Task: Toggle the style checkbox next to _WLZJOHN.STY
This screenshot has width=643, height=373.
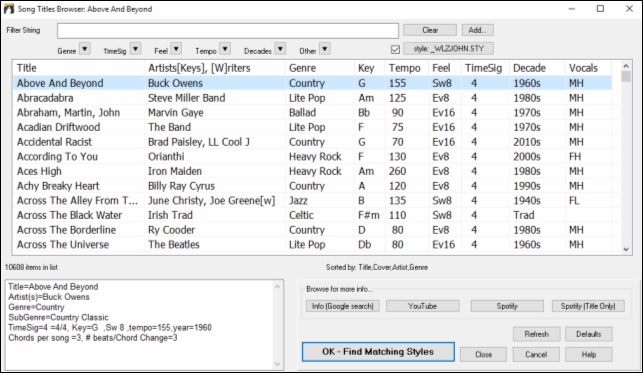Action: click(395, 50)
